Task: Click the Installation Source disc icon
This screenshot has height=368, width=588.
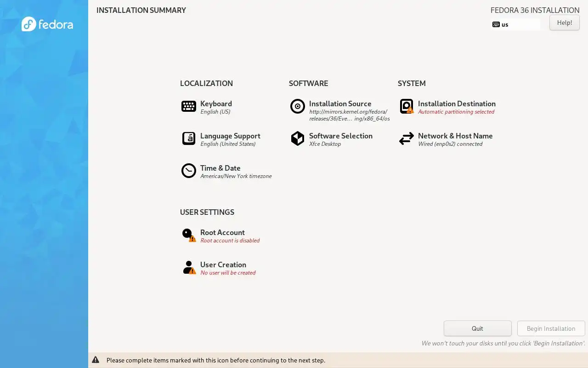Action: 298,106
